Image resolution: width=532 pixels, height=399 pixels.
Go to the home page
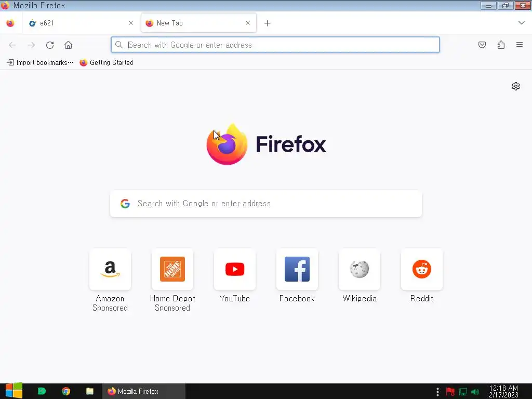click(x=68, y=45)
